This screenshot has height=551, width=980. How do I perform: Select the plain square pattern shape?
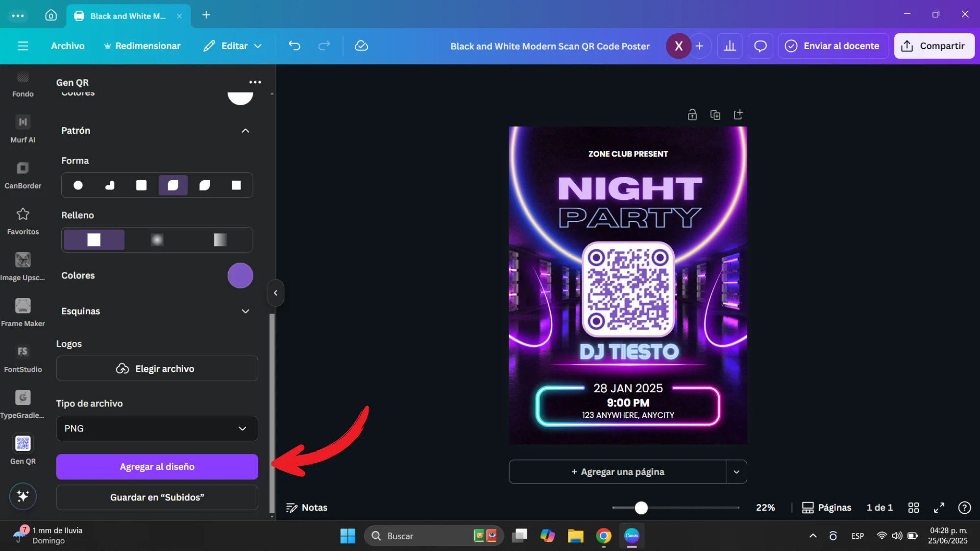click(141, 185)
